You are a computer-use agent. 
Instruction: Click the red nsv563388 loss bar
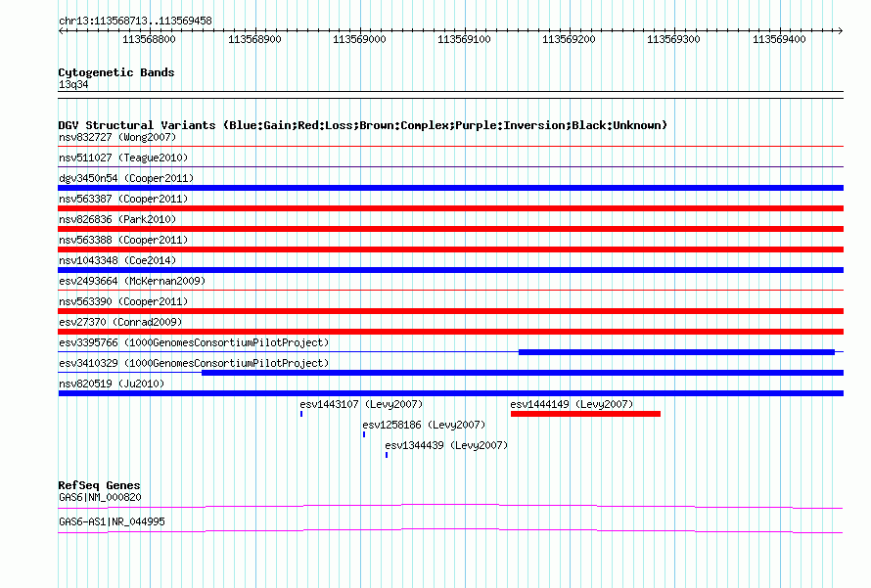click(450, 249)
